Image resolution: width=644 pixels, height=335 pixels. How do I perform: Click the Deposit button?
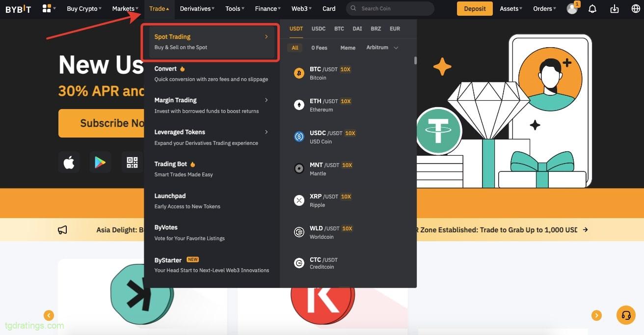point(475,8)
